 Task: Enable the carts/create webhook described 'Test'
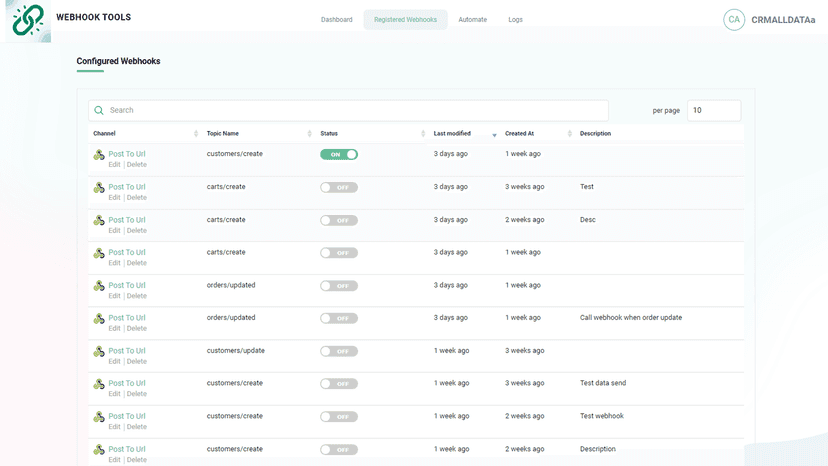point(339,188)
